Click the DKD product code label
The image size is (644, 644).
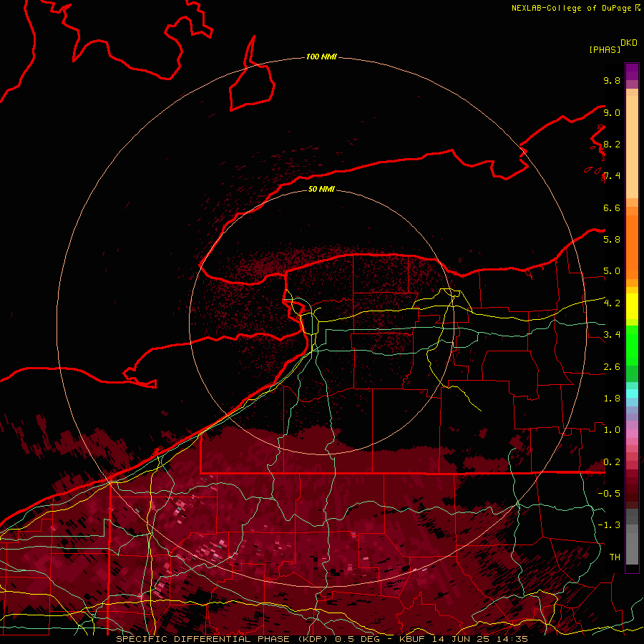(629, 43)
